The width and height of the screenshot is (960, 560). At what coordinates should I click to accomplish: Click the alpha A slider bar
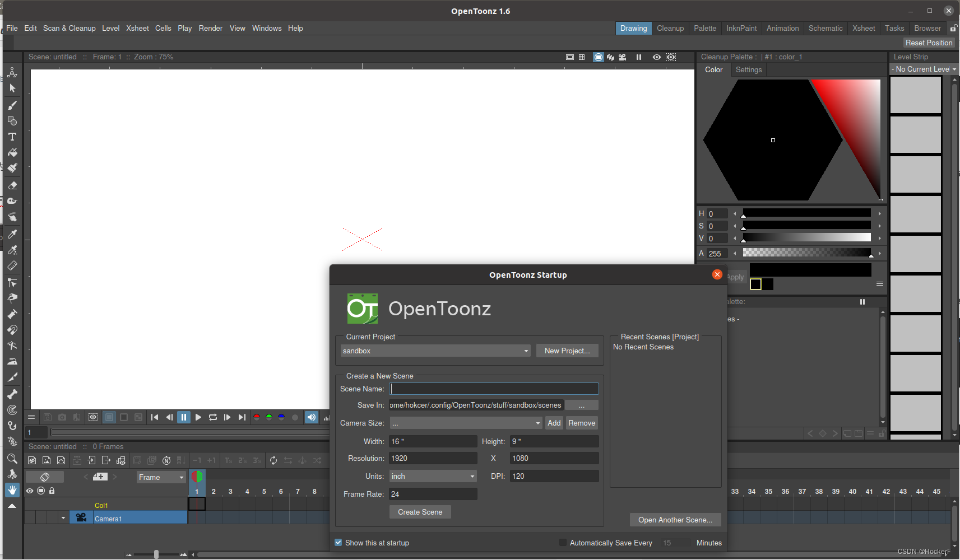pos(807,253)
